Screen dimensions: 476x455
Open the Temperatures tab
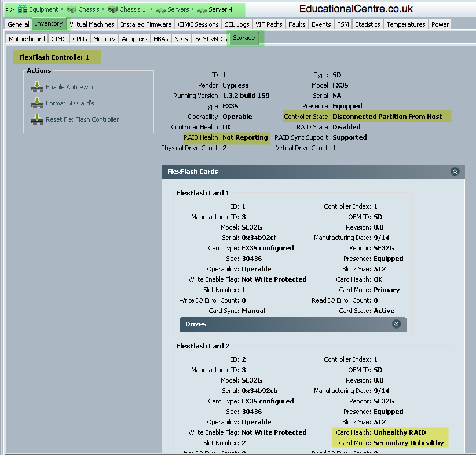[x=405, y=24]
